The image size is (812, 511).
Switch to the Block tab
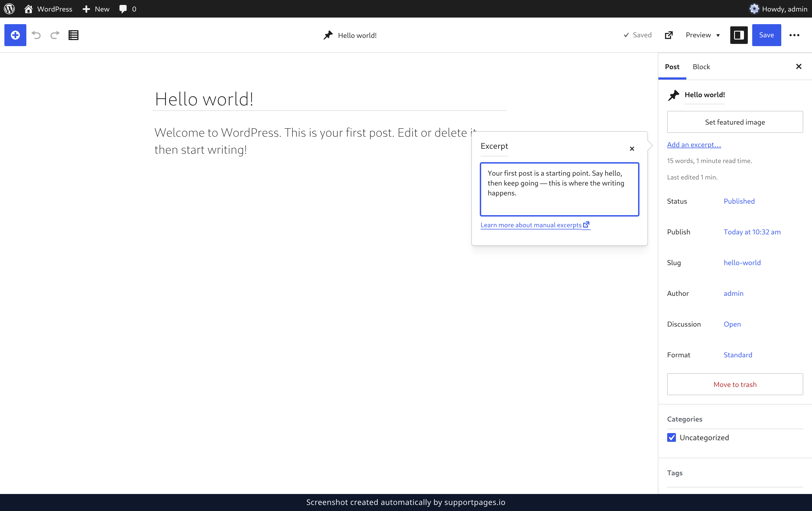[x=701, y=67]
